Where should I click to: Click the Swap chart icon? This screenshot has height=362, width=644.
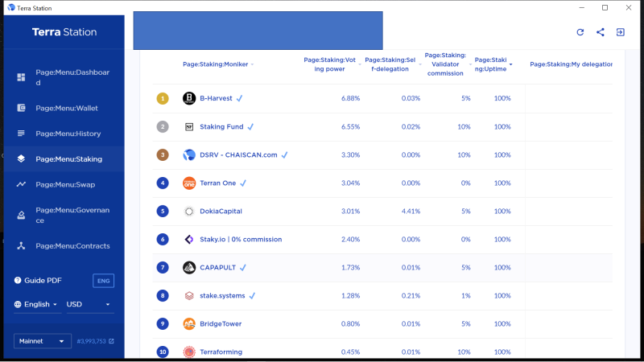[21, 184]
